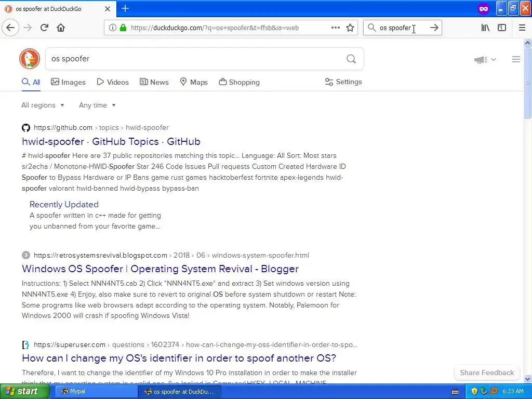Viewport: 532px width, 399px height.
Task: Open Windows OS Spoofer Blogger result
Action: point(160,269)
